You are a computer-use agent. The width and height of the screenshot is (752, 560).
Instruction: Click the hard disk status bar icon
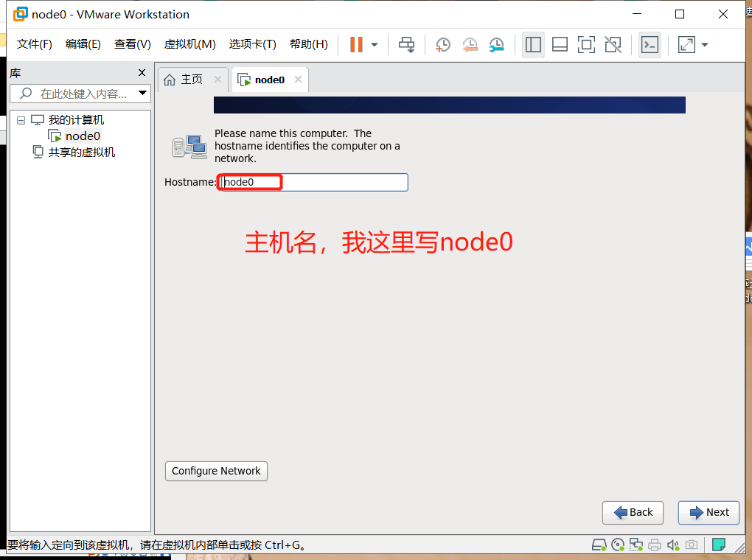[599, 545]
